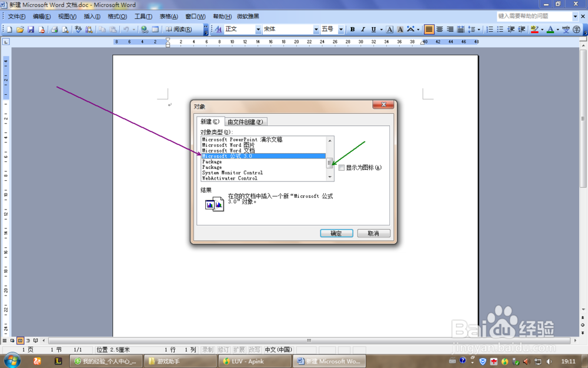
Task: Print the document with the printer icon
Action: click(x=54, y=29)
